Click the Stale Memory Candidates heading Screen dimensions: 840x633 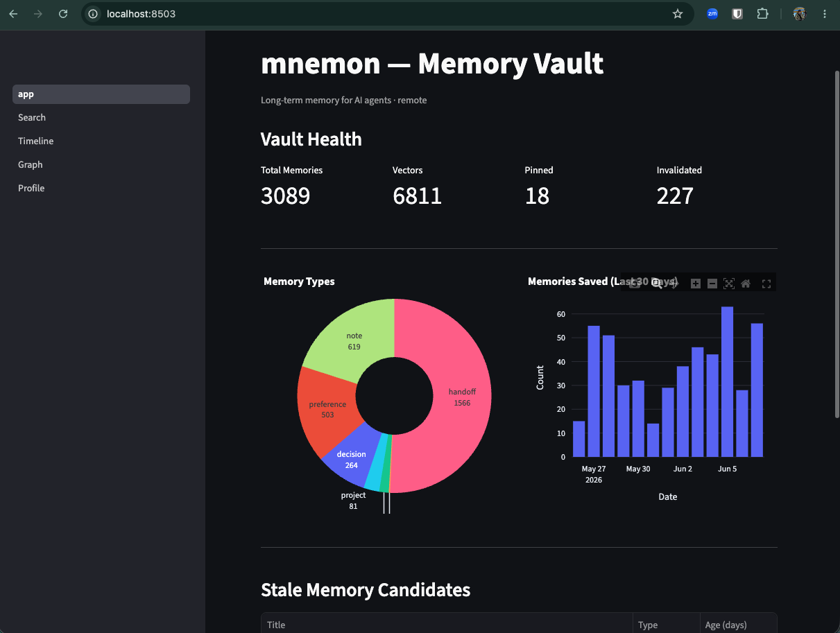coord(366,590)
